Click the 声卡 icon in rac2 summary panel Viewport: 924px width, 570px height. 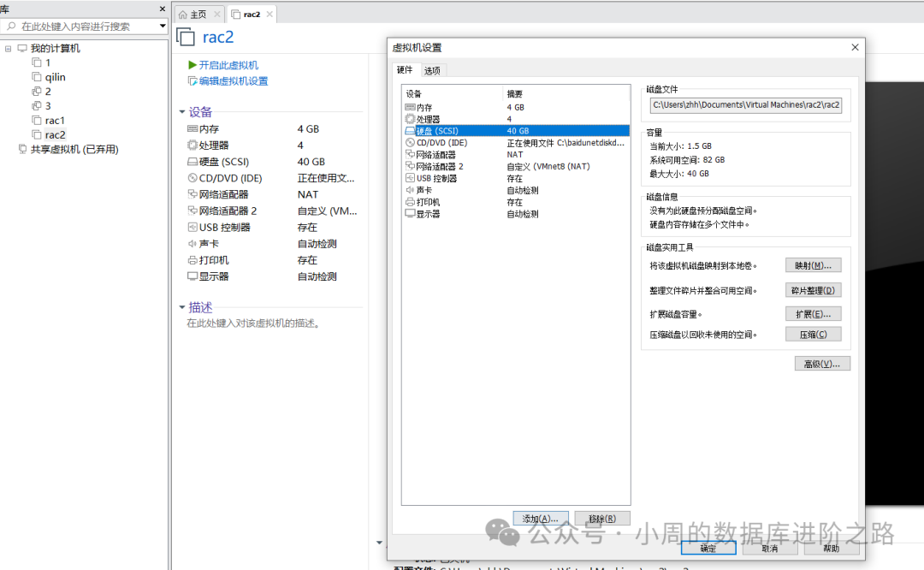pyautogui.click(x=192, y=243)
